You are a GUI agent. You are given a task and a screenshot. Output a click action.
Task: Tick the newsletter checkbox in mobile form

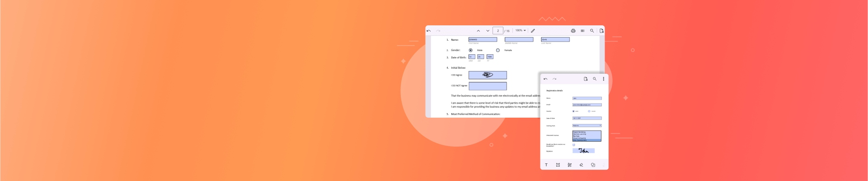point(574,145)
